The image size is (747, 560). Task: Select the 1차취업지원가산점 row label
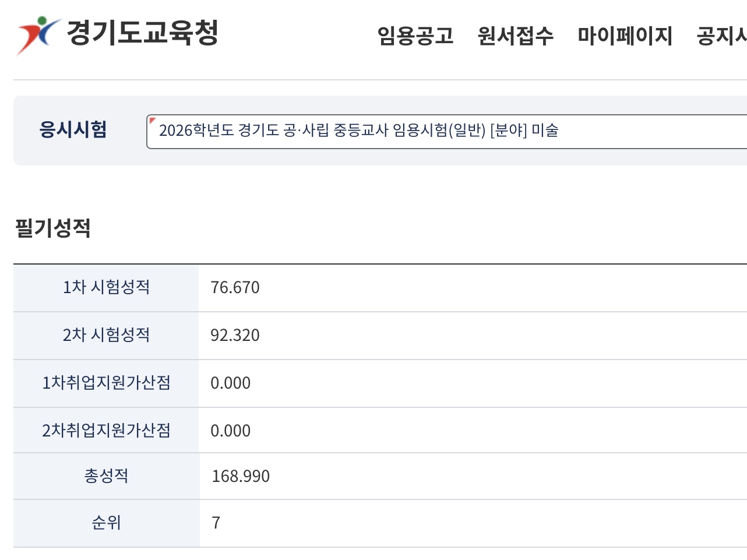(106, 383)
